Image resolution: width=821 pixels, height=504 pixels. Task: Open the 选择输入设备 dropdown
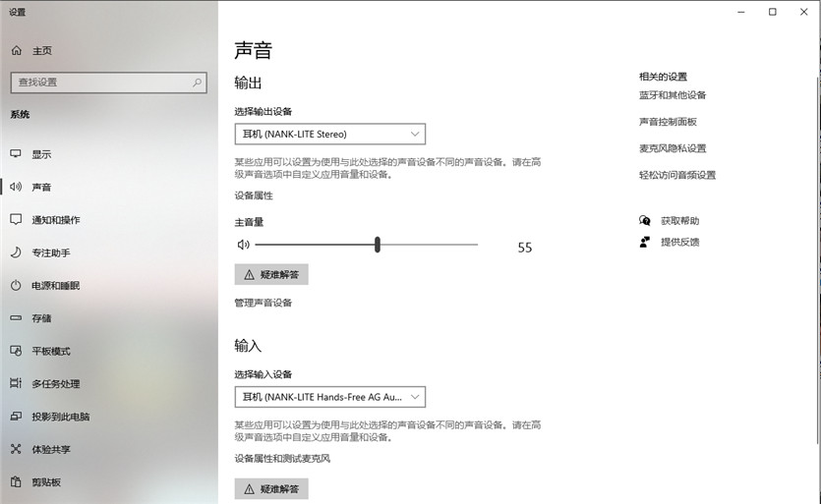tap(329, 397)
